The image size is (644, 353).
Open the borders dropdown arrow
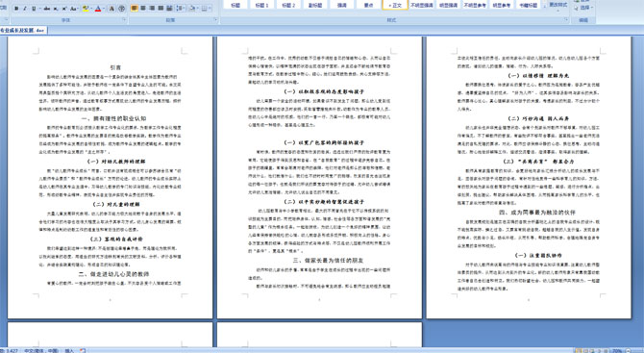[x=210, y=9]
